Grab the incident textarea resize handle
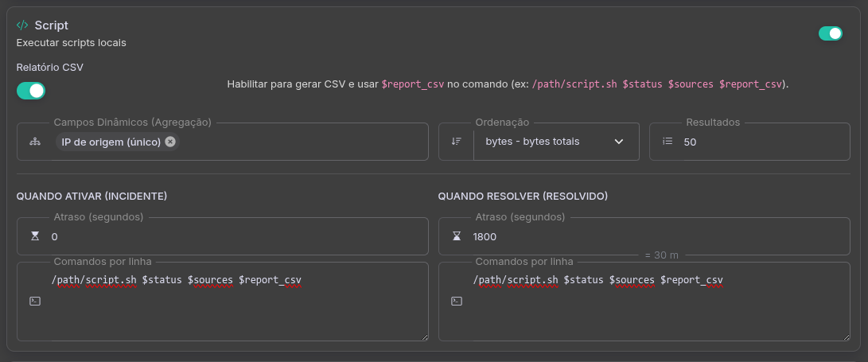 pos(425,337)
